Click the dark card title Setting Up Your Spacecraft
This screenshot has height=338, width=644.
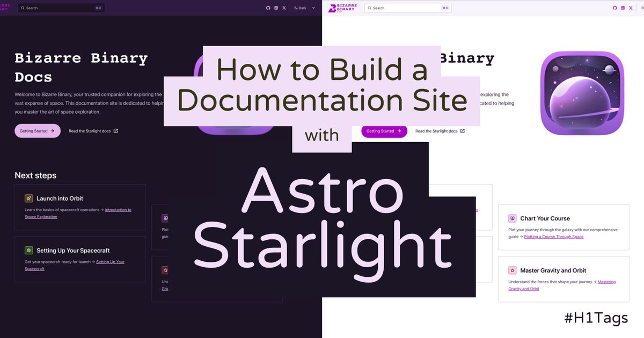[x=73, y=251]
